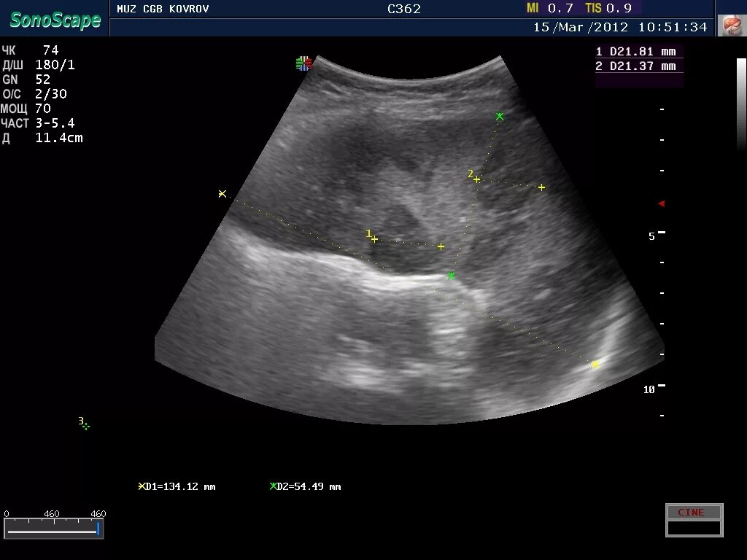Click the empty box below CINE
Viewport: 747px width, 560px height.
694,528
